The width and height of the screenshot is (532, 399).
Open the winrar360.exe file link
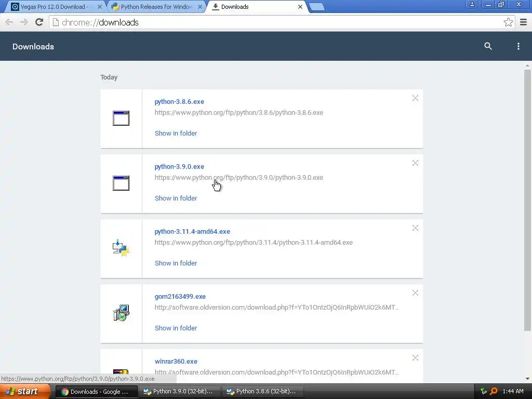[176, 362]
